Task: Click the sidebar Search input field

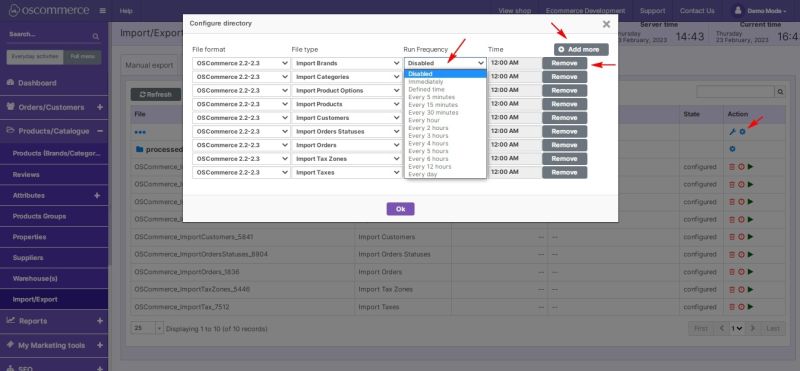Action: point(48,35)
